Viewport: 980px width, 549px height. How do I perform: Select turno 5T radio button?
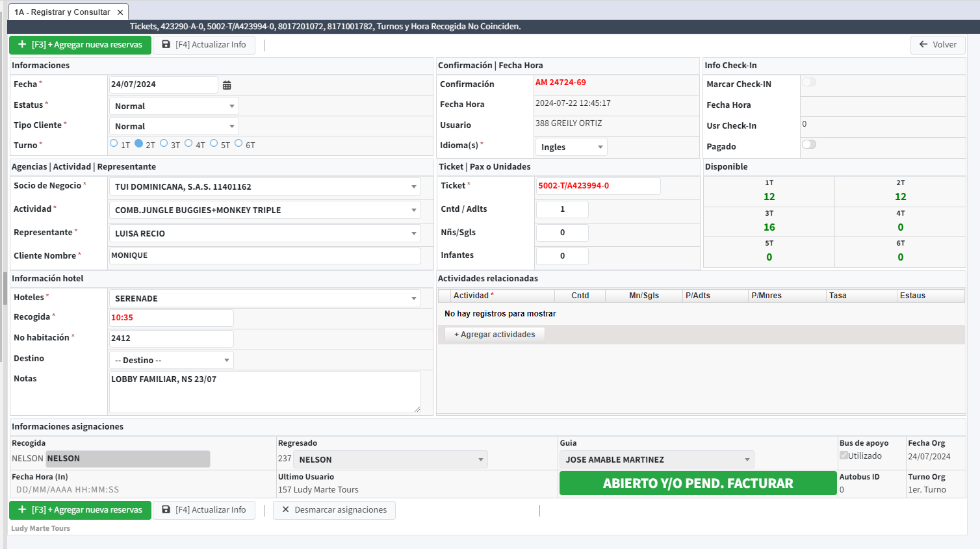pyautogui.click(x=214, y=144)
